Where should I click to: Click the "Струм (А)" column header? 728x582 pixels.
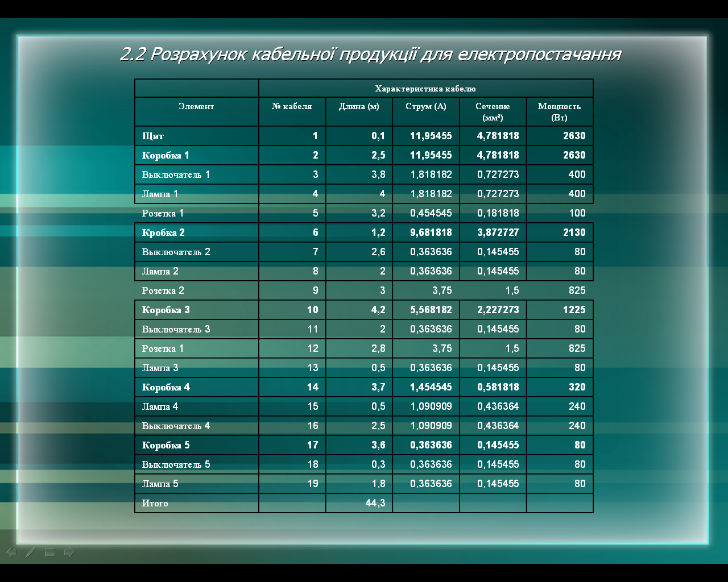(426, 106)
